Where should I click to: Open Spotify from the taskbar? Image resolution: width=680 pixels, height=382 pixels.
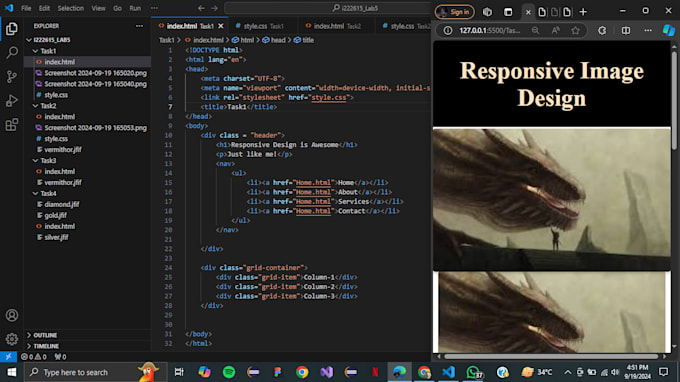point(229,372)
